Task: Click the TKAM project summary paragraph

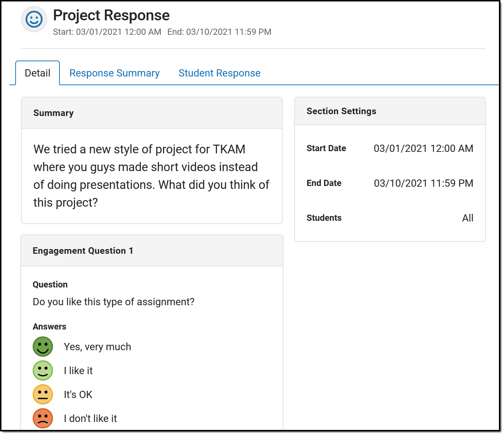Action: click(151, 176)
